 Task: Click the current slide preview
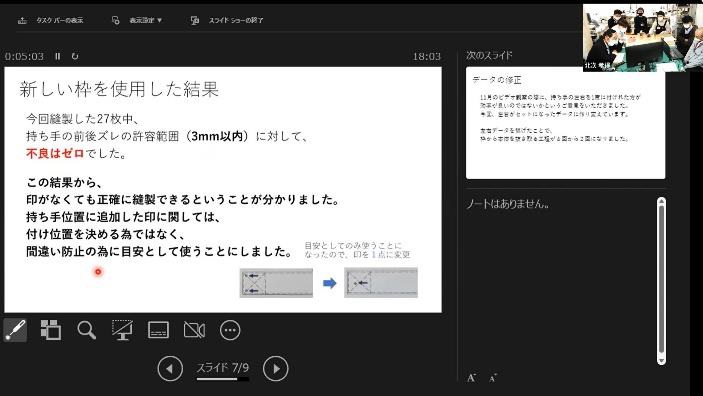pos(223,190)
